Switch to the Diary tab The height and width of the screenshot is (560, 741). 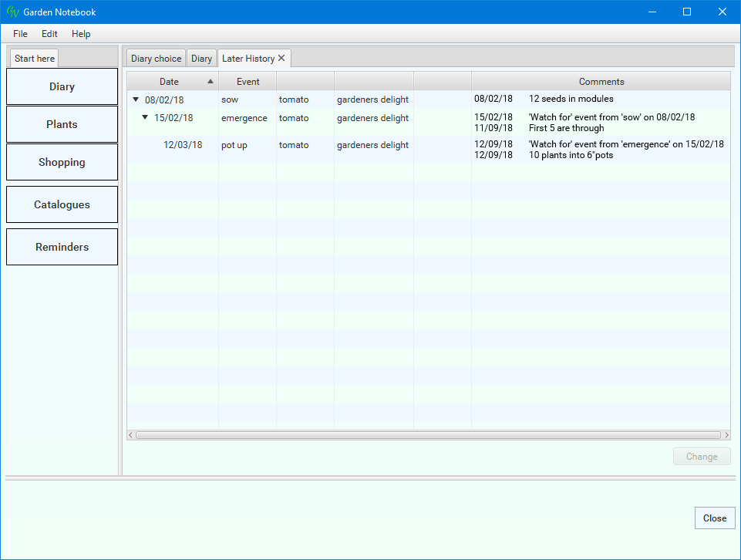coord(201,59)
